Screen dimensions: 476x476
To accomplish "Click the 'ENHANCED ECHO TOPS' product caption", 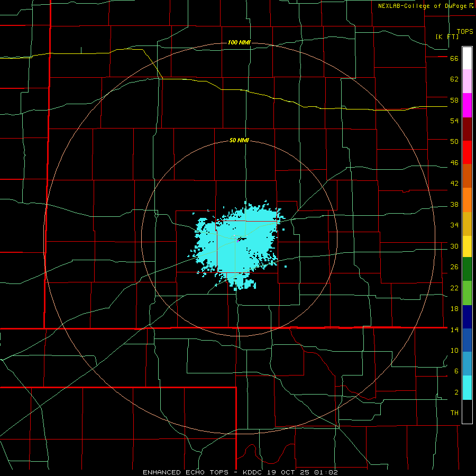I will pos(186,472).
